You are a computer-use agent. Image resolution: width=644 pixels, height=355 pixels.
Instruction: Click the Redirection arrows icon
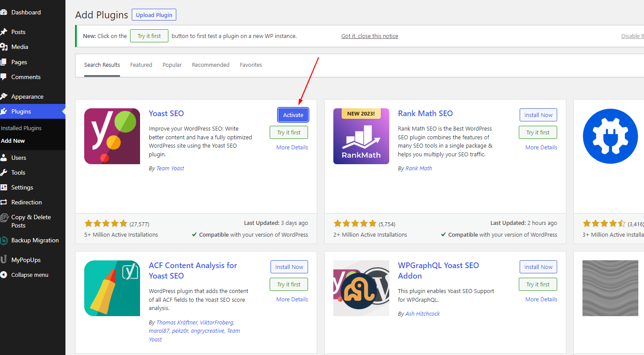pos(3,202)
